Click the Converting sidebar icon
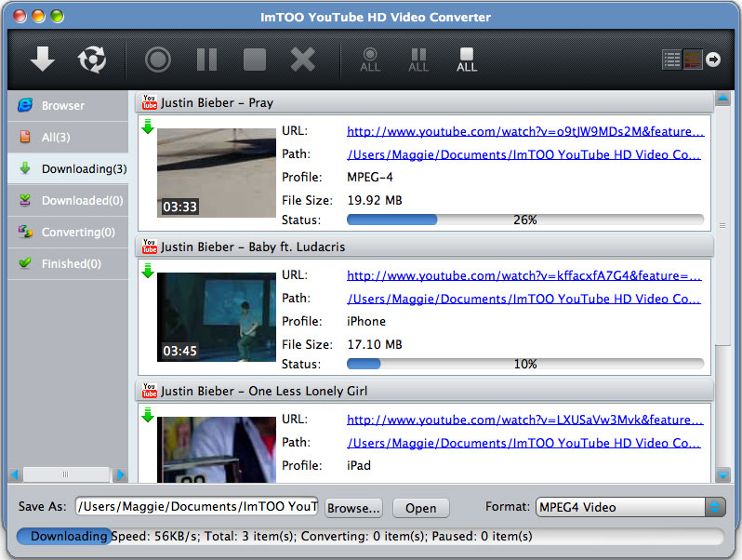Viewport: 742px width, 560px height. click(x=25, y=232)
